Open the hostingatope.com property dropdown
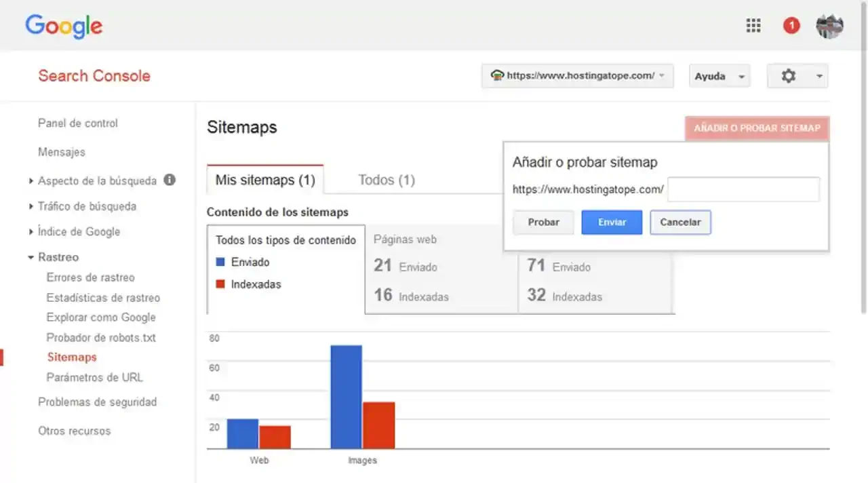The width and height of the screenshot is (868, 483). (x=578, y=76)
